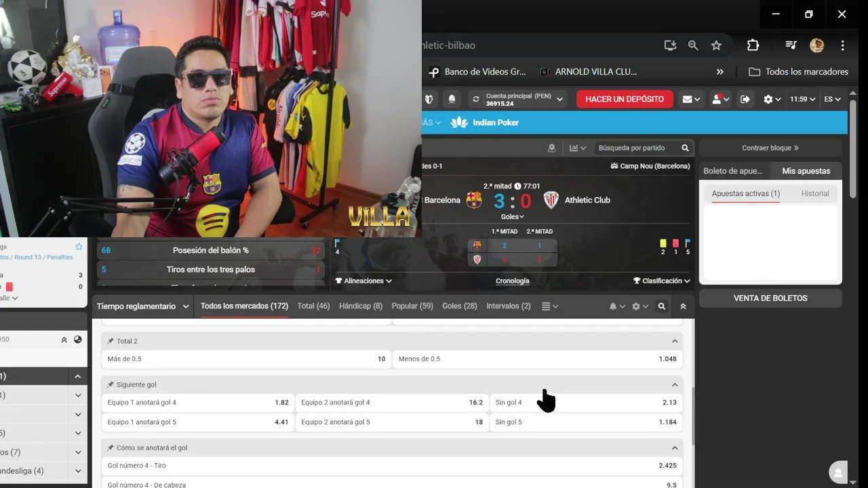Open the messages envelope dropdown
Image resolution: width=868 pixels, height=488 pixels.
(691, 99)
